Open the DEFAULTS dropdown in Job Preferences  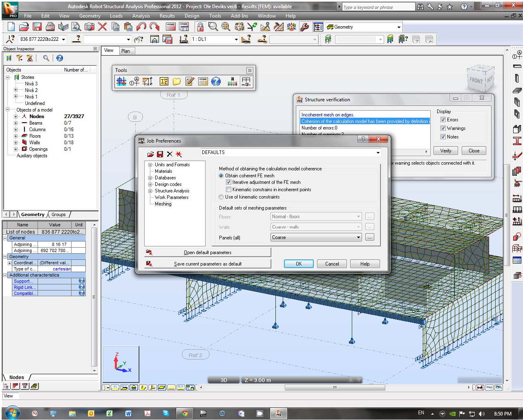tap(378, 152)
